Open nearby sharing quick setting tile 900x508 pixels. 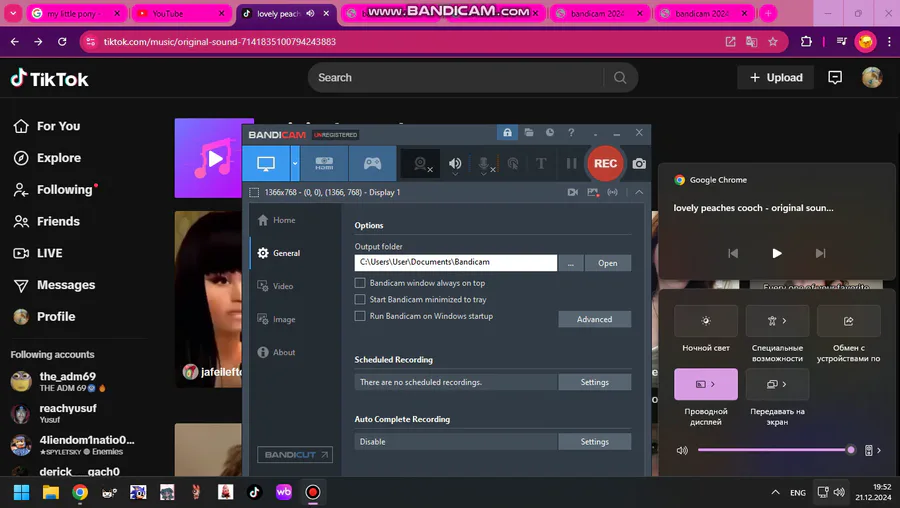(x=848, y=321)
